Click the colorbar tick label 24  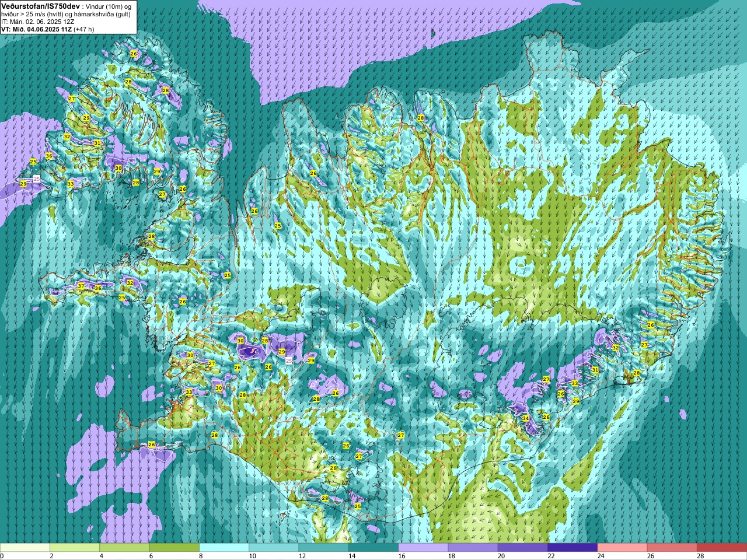601,556
